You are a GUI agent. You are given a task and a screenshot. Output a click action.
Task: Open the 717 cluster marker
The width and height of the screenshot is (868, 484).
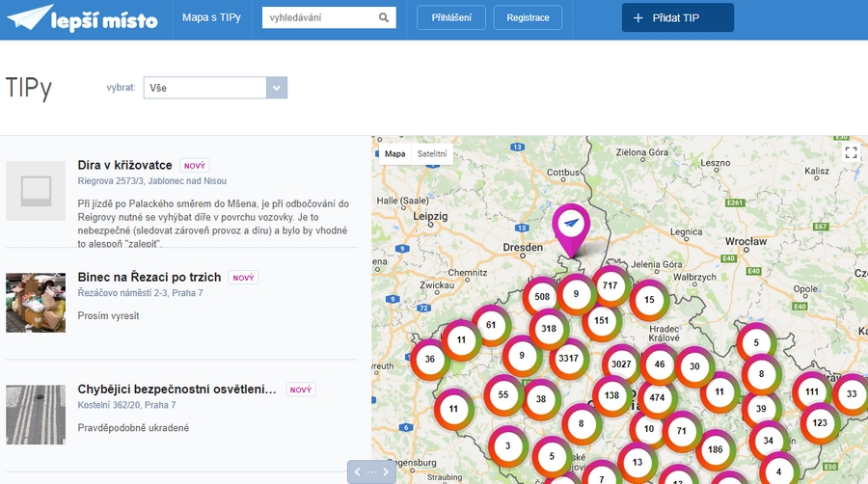[x=610, y=285]
